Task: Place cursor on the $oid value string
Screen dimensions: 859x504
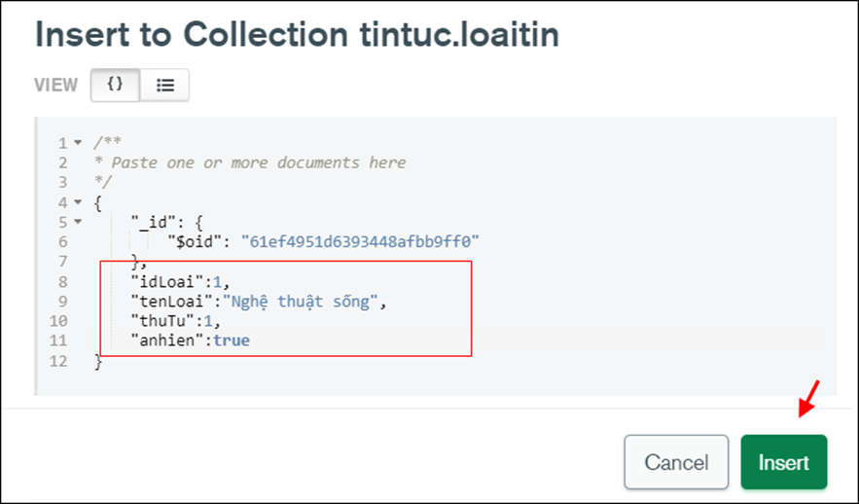Action: click(360, 241)
